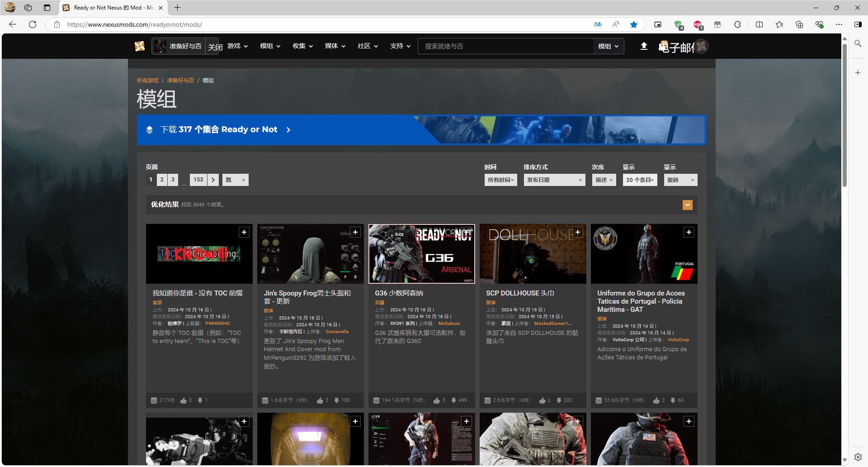Open sidebar settings gear icon
The width and height of the screenshot is (868, 467).
tap(858, 457)
